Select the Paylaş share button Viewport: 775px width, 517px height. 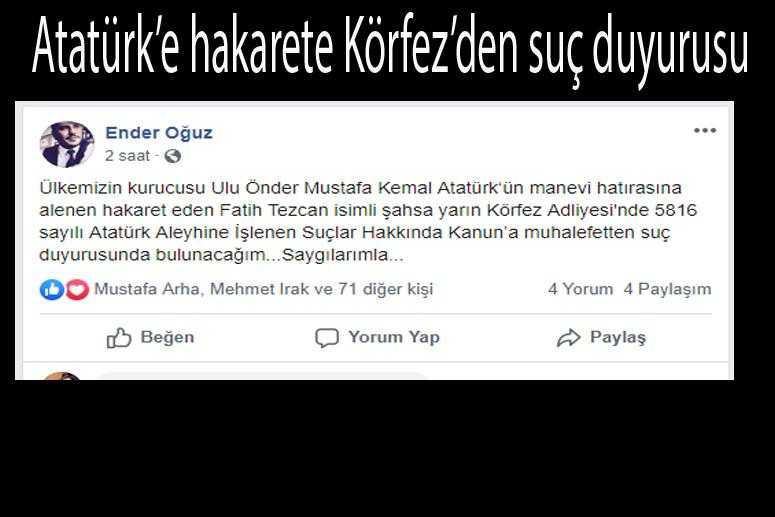coord(602,338)
